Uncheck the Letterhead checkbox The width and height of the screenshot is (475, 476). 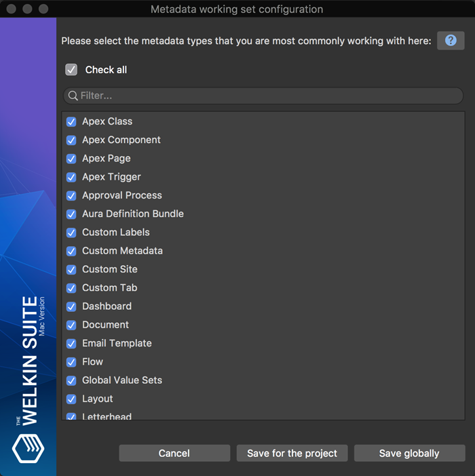[71, 416]
